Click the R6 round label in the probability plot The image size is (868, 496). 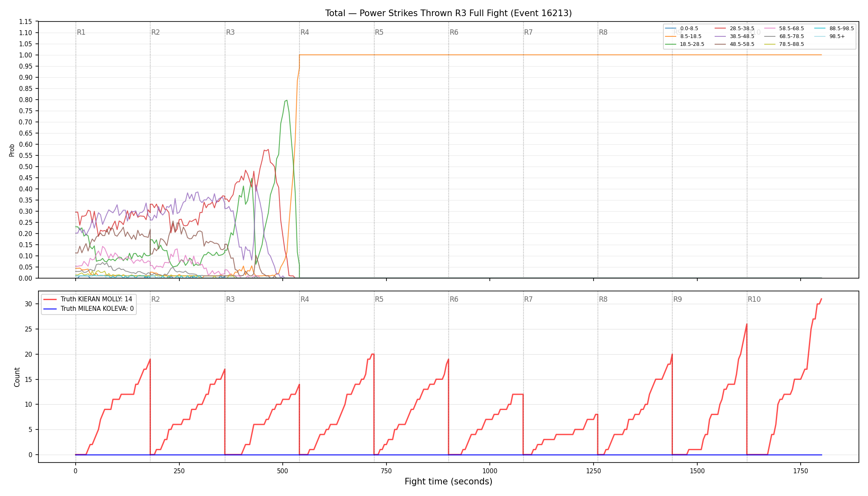tap(454, 32)
